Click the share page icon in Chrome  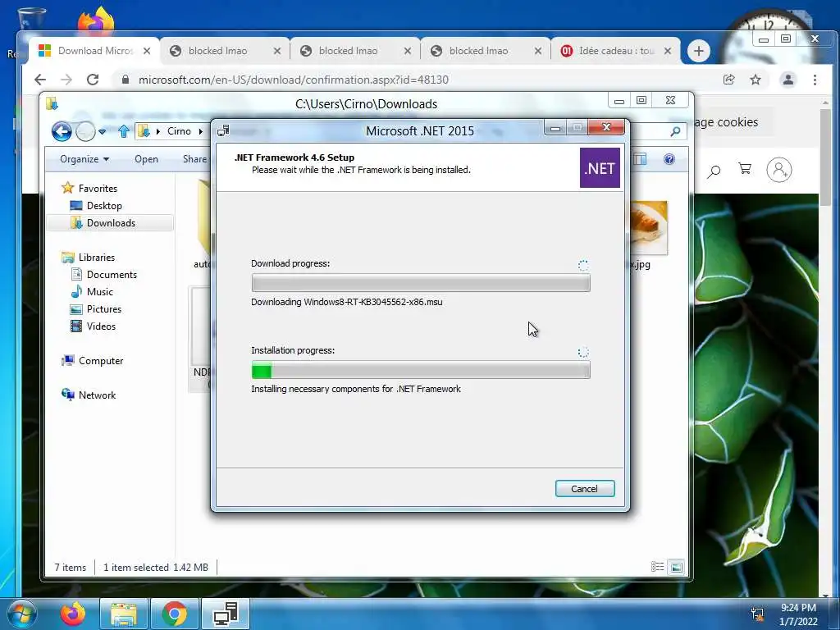pyautogui.click(x=728, y=80)
